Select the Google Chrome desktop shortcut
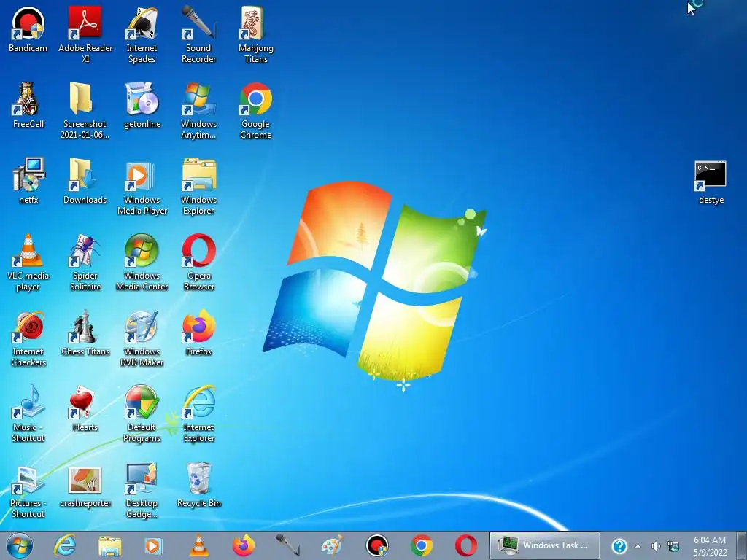Screen dimensions: 747x560 click(x=256, y=111)
